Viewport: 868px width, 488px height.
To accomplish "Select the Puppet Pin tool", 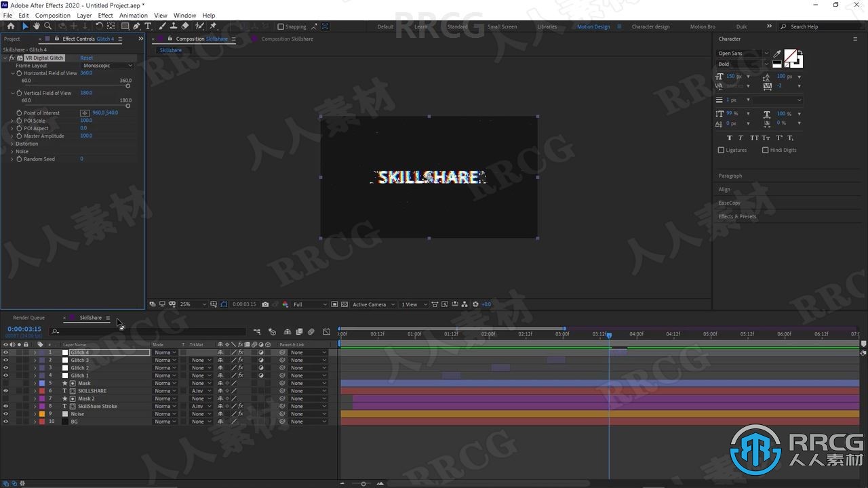I will [213, 26].
